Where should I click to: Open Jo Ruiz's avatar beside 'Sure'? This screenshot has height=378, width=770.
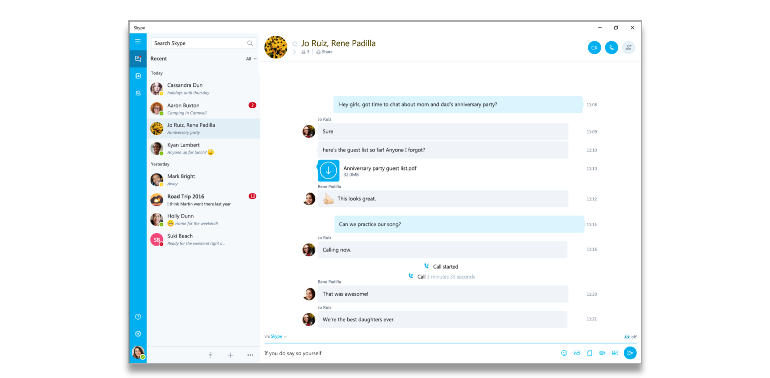pyautogui.click(x=308, y=132)
